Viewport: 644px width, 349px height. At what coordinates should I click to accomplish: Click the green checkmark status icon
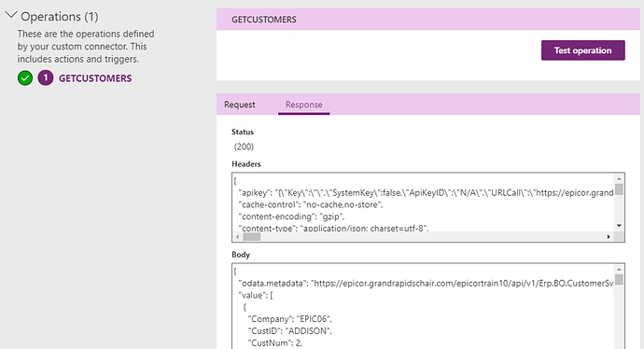(25, 78)
